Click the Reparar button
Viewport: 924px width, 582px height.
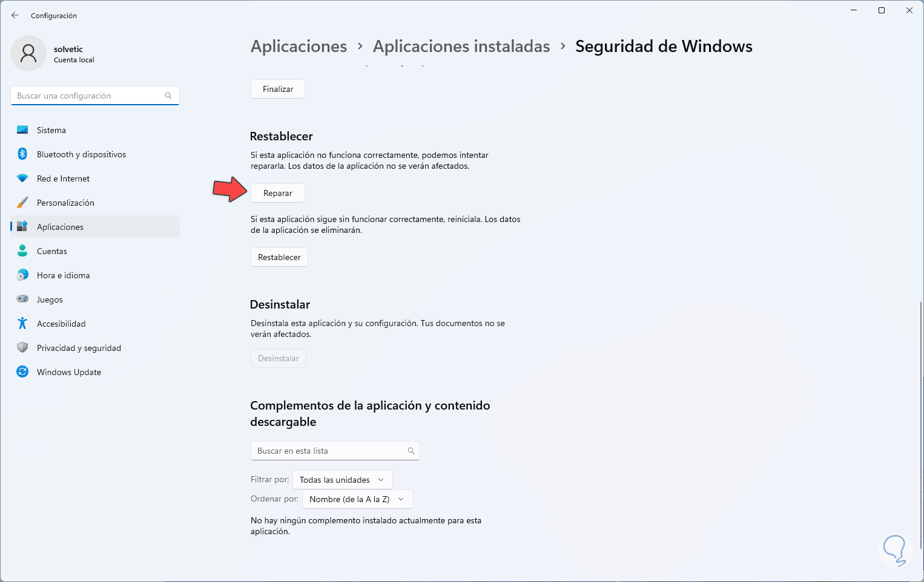[278, 193]
